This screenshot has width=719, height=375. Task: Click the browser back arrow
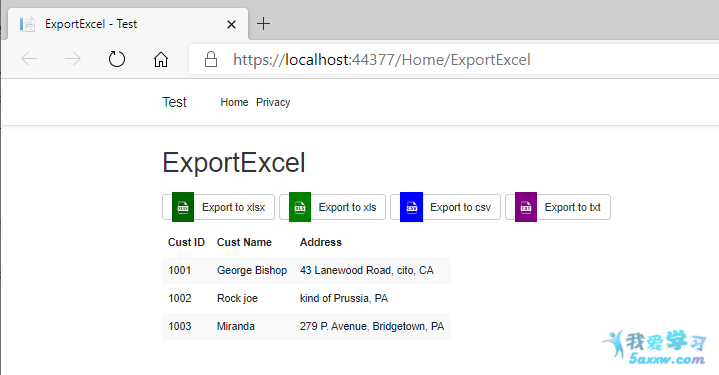click(x=29, y=59)
